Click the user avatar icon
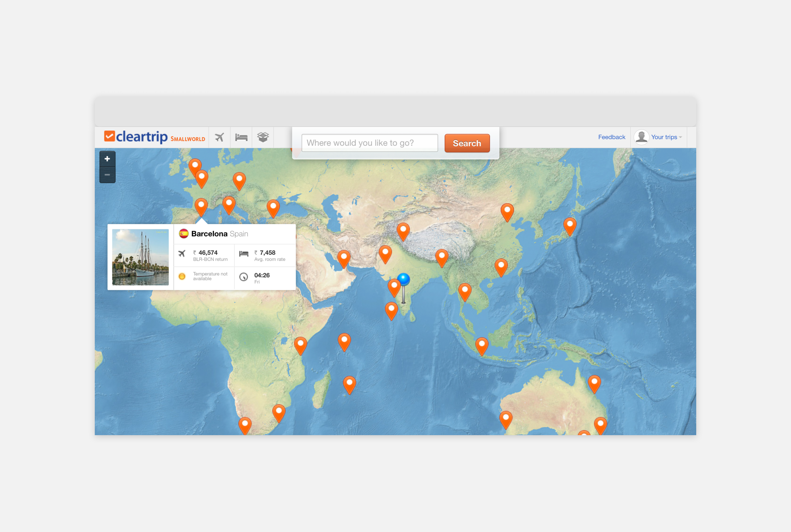The image size is (791, 532). coord(641,137)
